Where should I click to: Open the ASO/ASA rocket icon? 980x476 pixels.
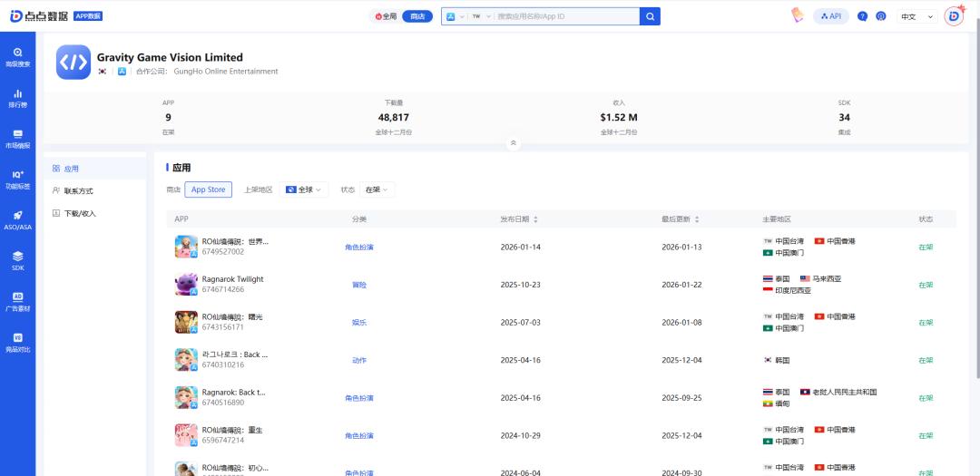pos(17,219)
